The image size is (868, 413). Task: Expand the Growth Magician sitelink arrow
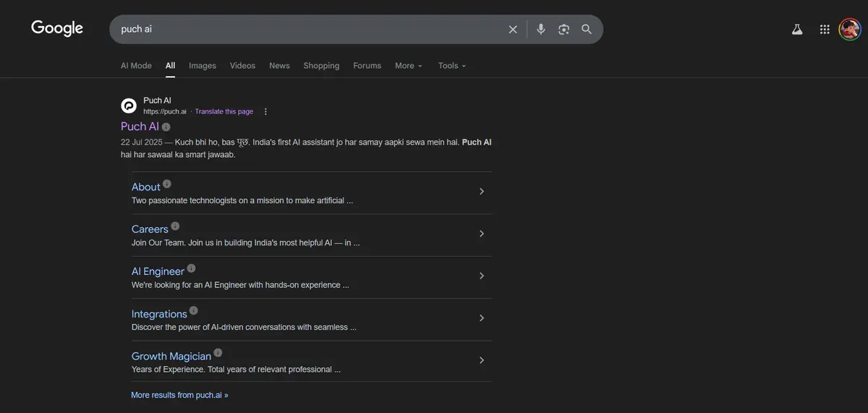pos(482,360)
